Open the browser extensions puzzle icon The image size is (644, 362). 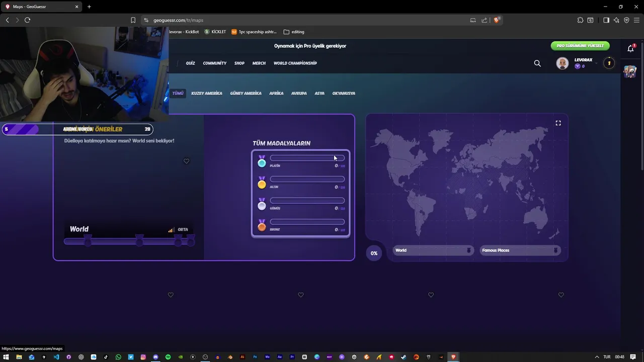click(x=580, y=20)
